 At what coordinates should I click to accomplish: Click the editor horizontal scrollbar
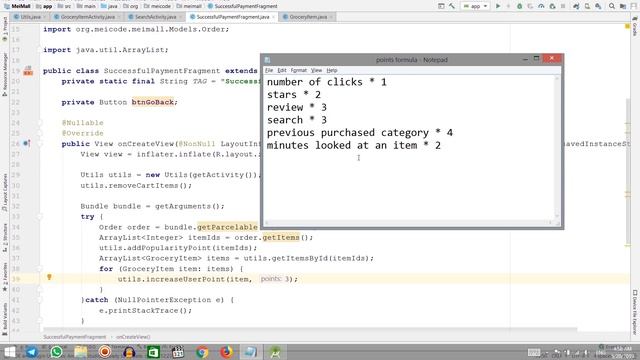click(310, 329)
